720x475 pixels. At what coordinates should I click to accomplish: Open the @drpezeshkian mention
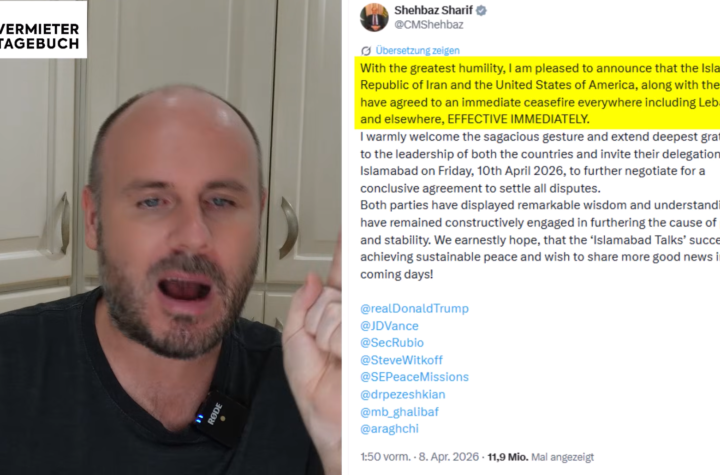point(402,394)
